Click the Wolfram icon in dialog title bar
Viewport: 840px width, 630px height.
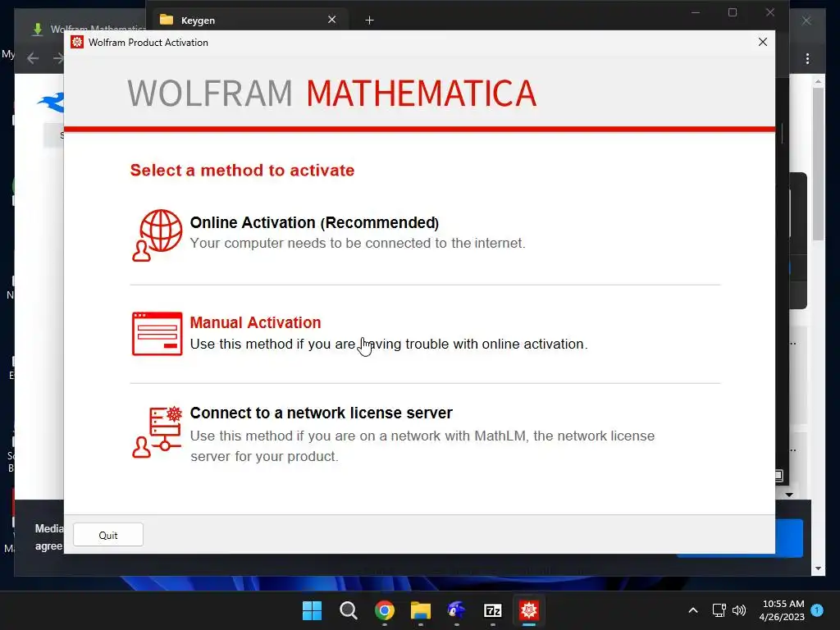77,42
